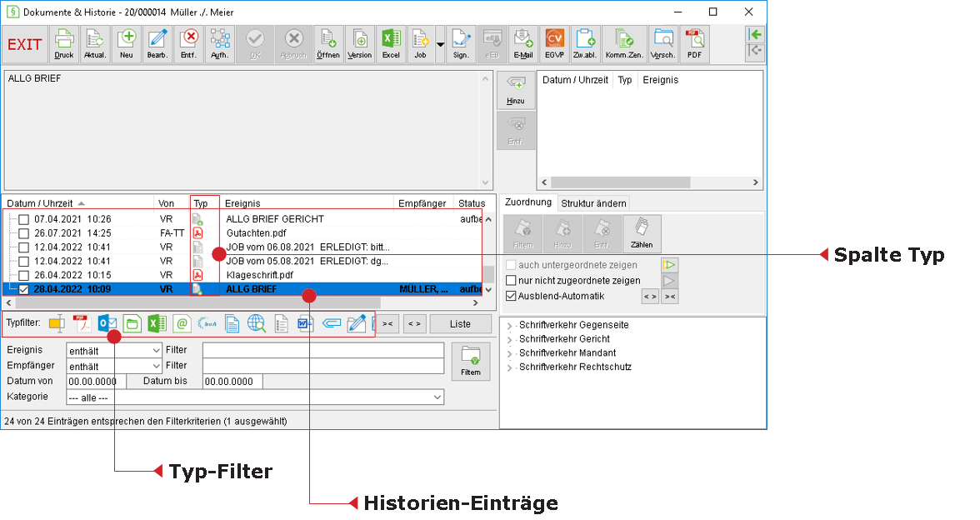Create a new entry with Neu
This screenshot has height=520, width=980.
point(127,44)
